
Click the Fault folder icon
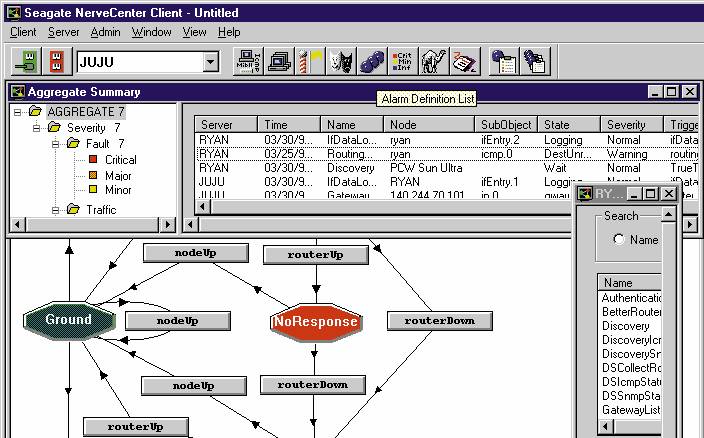(73, 144)
